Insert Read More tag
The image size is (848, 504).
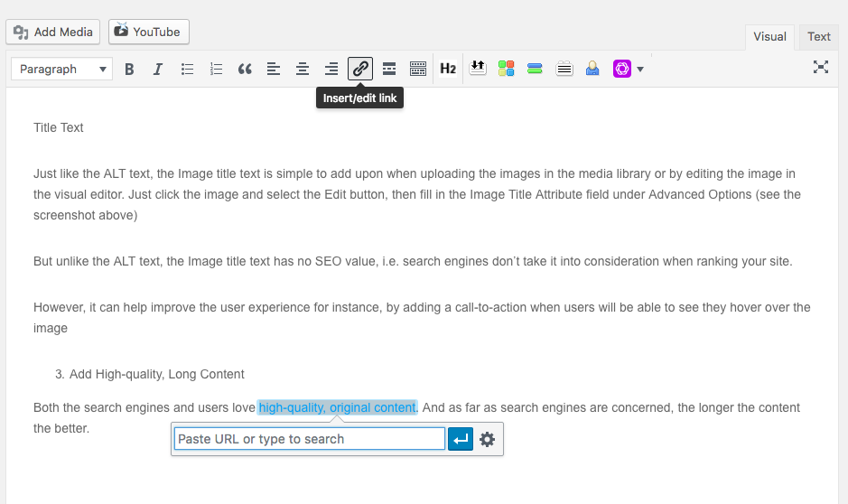point(389,70)
